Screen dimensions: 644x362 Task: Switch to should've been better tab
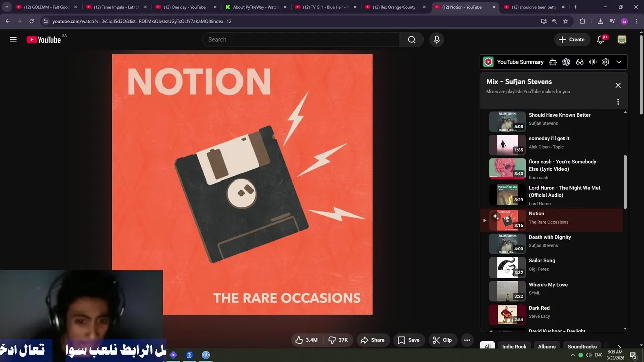tap(534, 7)
